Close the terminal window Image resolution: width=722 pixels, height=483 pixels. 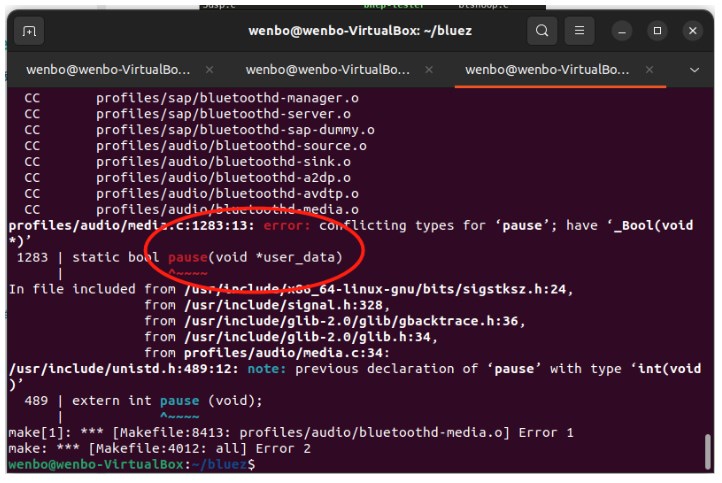693,31
